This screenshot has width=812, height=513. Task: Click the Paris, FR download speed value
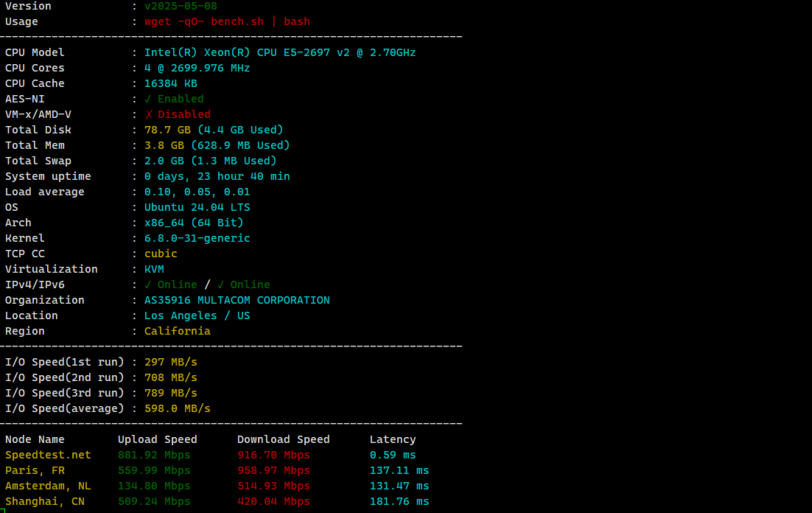click(273, 470)
